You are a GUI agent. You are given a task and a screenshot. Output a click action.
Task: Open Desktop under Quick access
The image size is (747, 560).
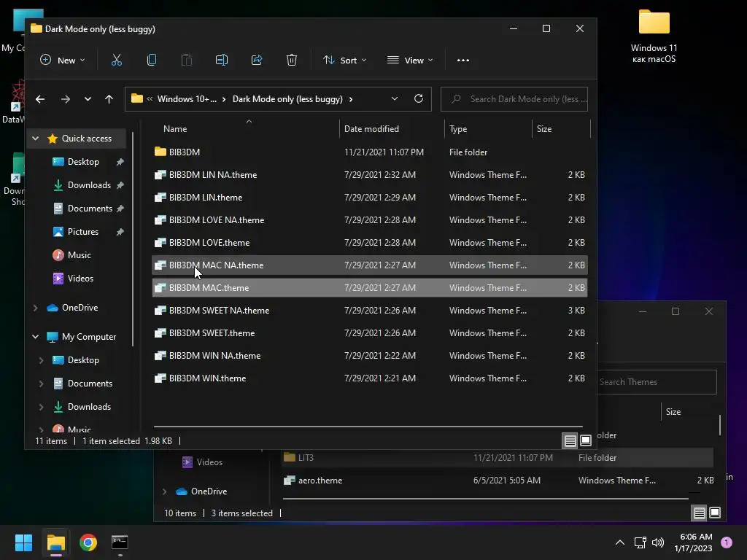click(83, 162)
